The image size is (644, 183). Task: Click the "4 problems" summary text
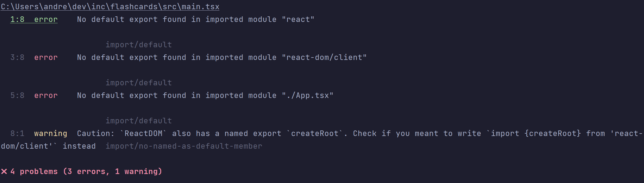tap(34, 172)
